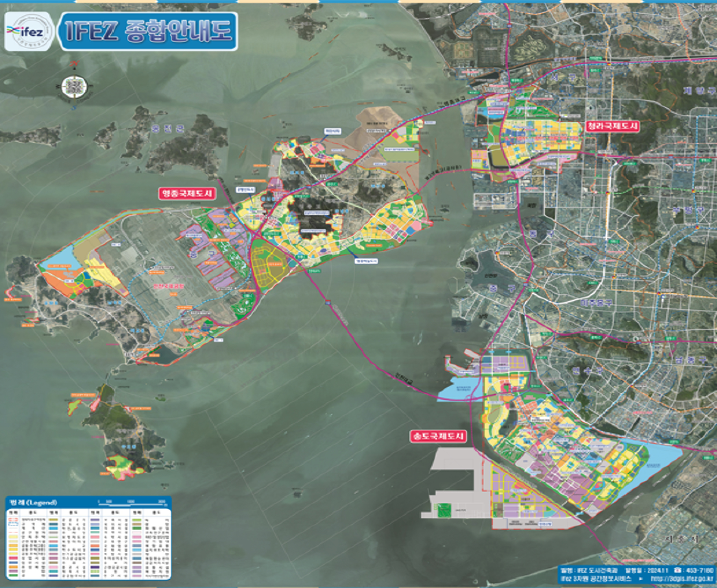The width and height of the screenshot is (717, 588).
Task: Select the 영종국제도시 red label
Action: pos(187,193)
